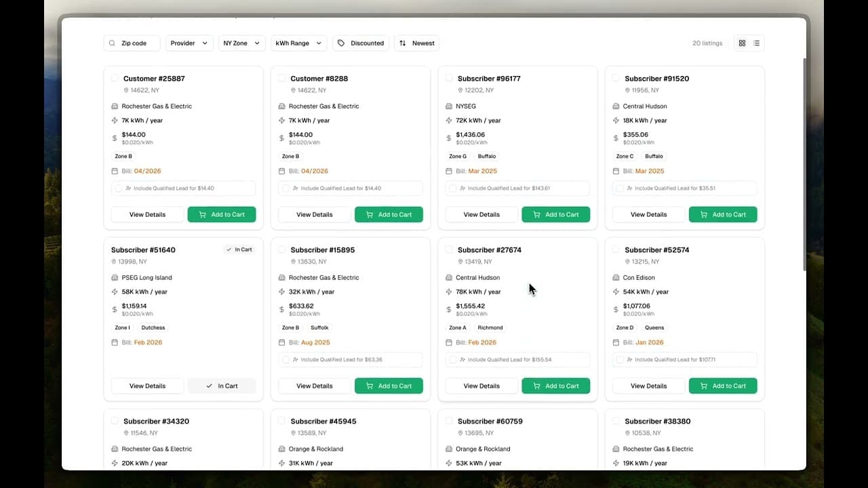Click the Zip code search field

click(x=132, y=43)
